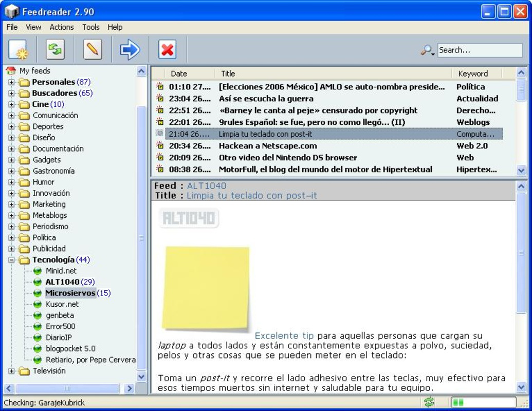Select the Marketing folder

[x=49, y=204]
